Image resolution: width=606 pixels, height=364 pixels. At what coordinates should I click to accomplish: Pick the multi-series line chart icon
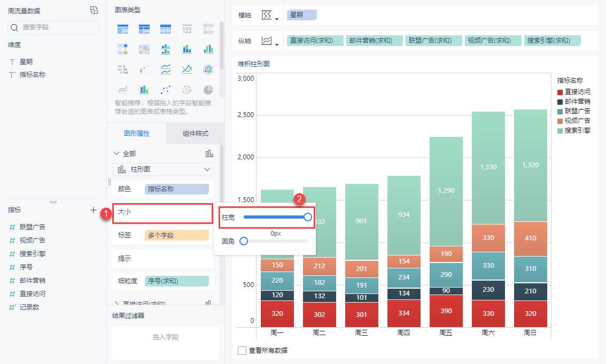coord(187,69)
